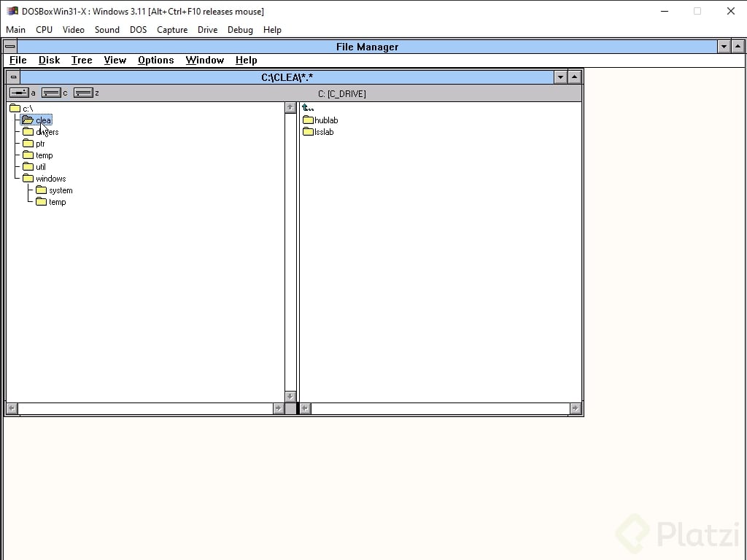Maximize the C:\CLEA child window

click(x=575, y=77)
